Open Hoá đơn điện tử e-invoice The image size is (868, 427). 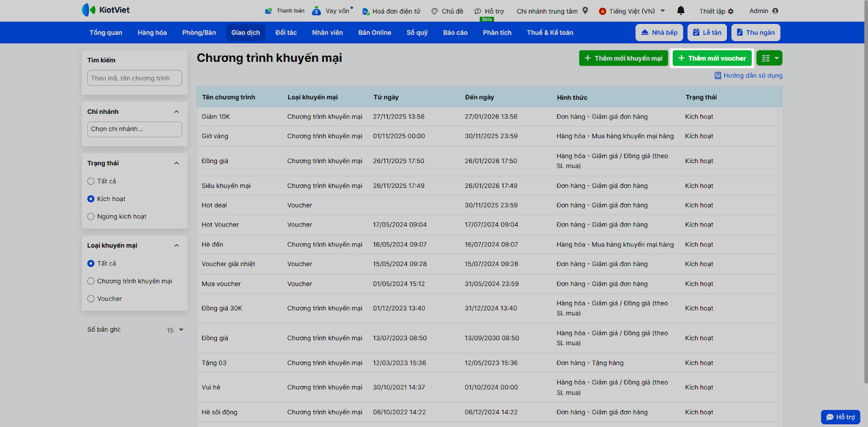pos(366,11)
